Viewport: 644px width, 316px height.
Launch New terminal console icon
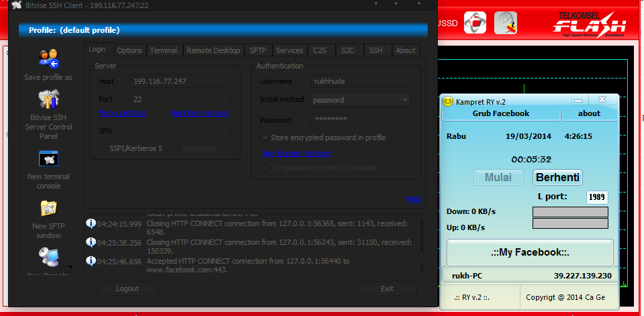(x=48, y=159)
